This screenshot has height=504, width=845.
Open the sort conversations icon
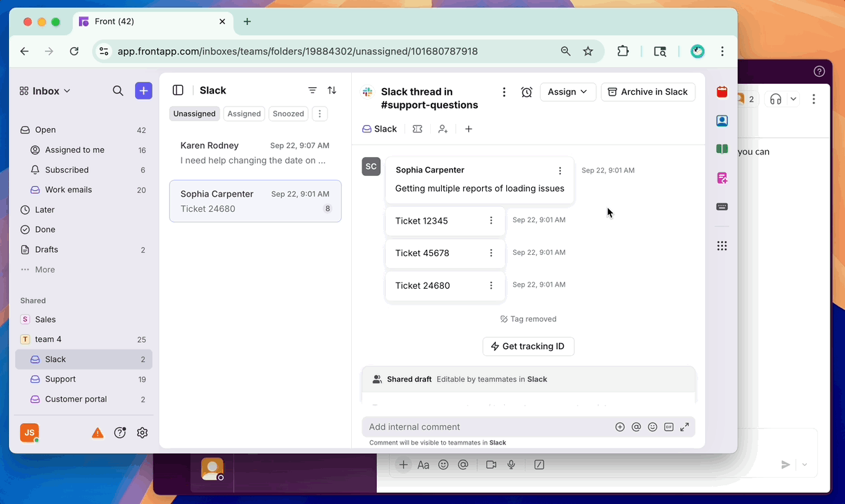[332, 90]
